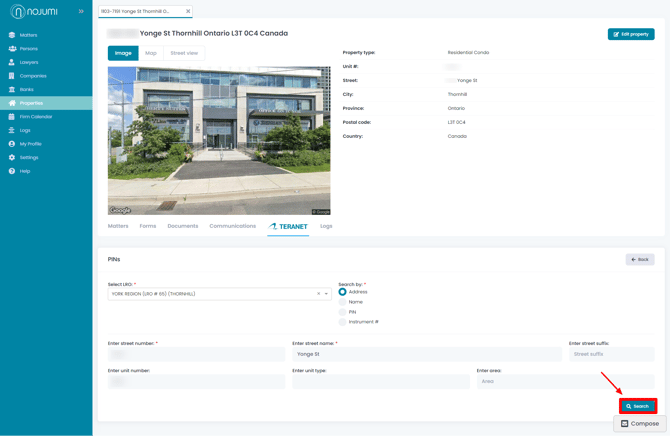Expand the Select LRO dropdown arrow
The height and width of the screenshot is (436, 670).
(326, 294)
